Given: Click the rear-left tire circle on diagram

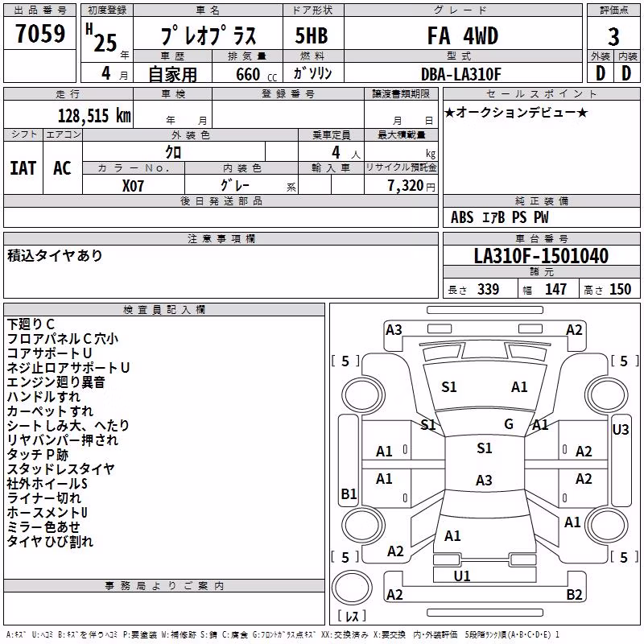Looking at the screenshot, I should coord(363,526).
